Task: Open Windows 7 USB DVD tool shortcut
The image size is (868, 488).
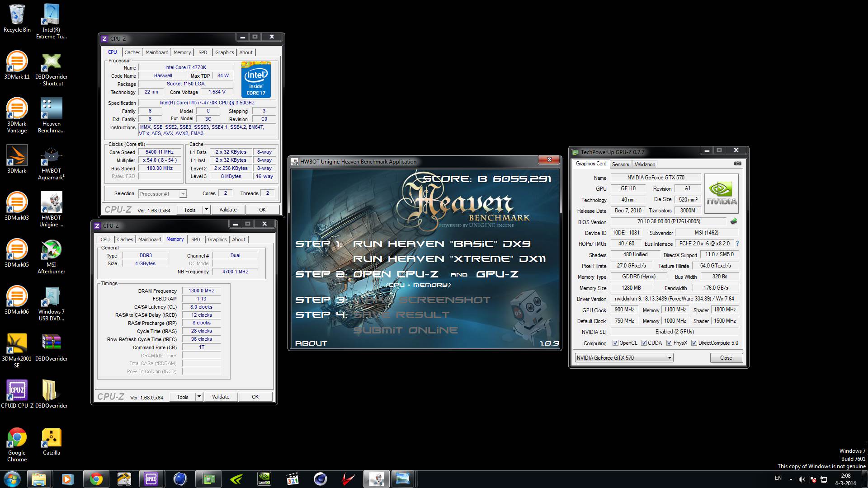Action: (x=51, y=304)
